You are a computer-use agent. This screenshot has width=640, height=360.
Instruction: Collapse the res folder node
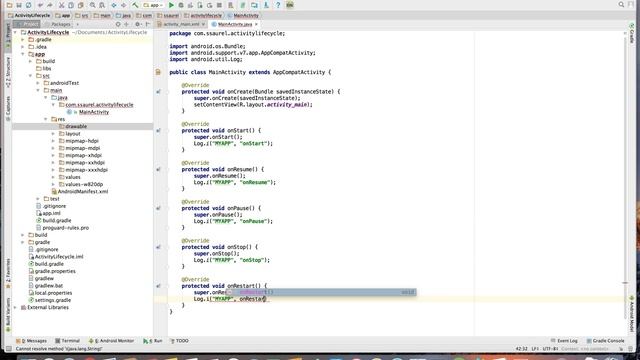click(46, 119)
